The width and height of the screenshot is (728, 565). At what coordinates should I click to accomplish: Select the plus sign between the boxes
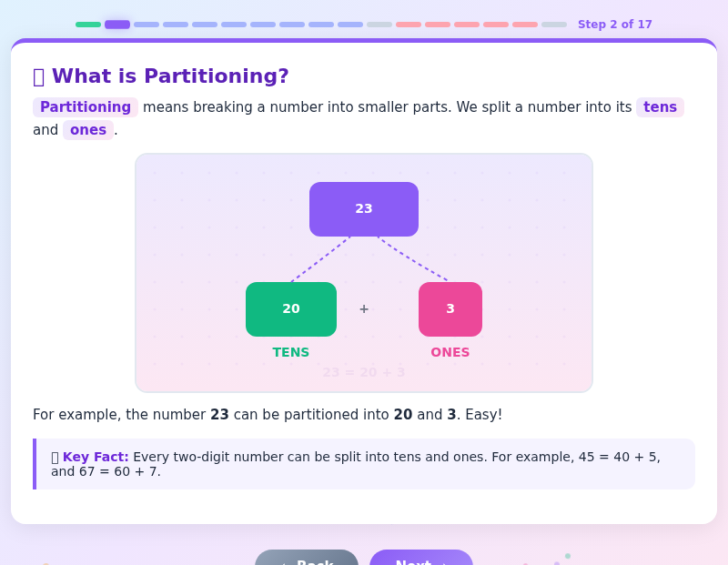pyautogui.click(x=364, y=308)
